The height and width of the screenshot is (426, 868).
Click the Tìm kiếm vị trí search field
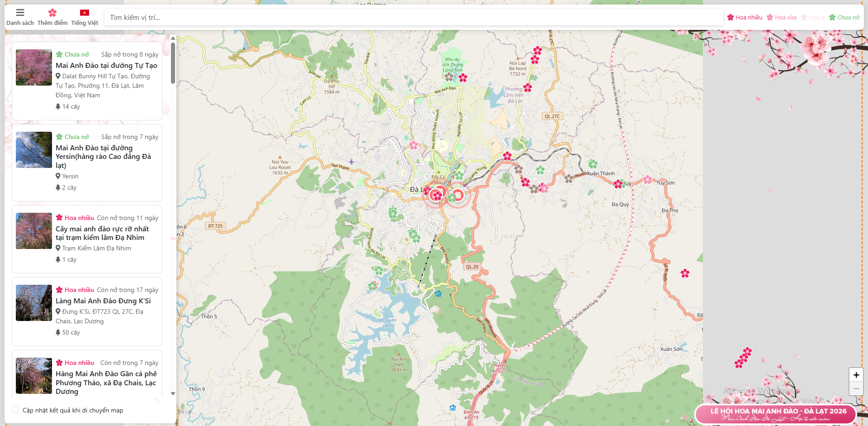(x=413, y=18)
